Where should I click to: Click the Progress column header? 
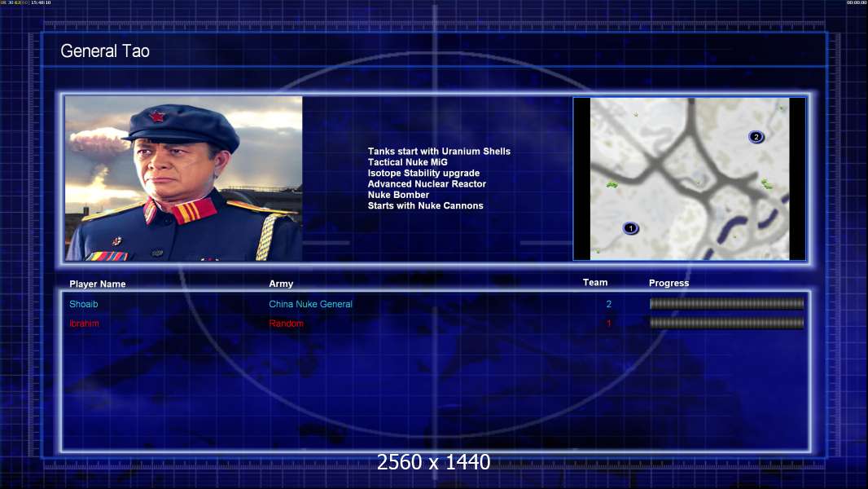pyautogui.click(x=669, y=284)
